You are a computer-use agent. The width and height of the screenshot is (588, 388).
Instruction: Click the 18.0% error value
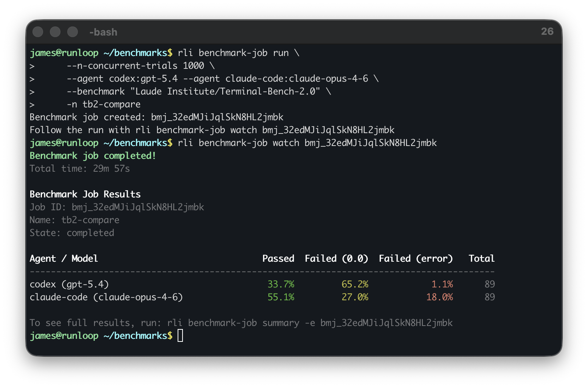point(439,297)
